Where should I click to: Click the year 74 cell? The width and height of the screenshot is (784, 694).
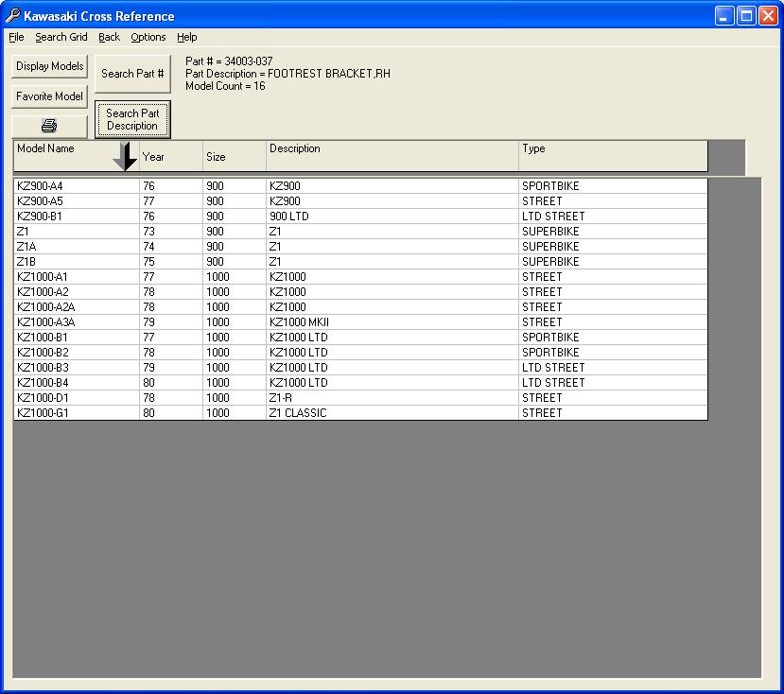171,247
